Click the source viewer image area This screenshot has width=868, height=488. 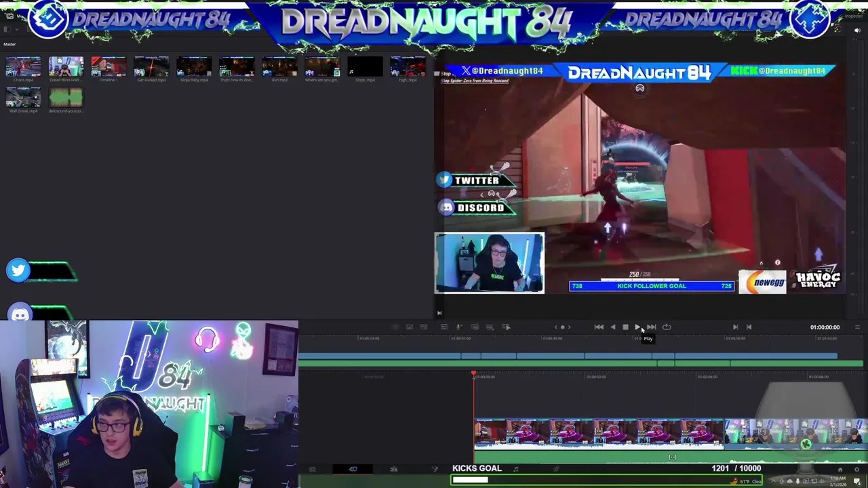pyautogui.click(x=639, y=180)
